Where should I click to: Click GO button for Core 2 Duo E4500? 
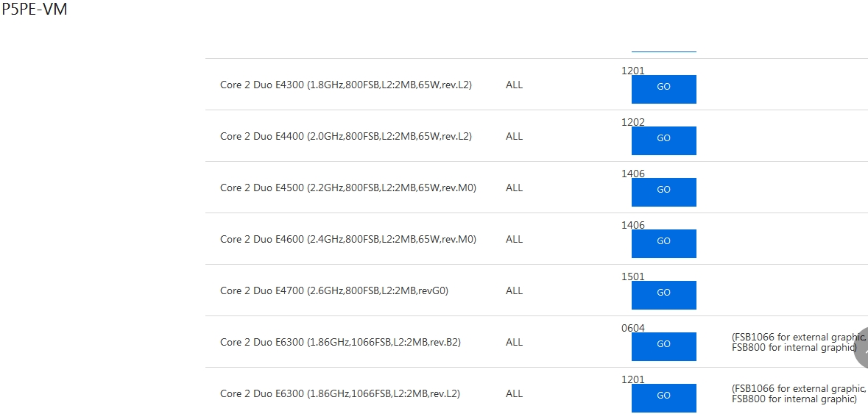pyautogui.click(x=664, y=193)
